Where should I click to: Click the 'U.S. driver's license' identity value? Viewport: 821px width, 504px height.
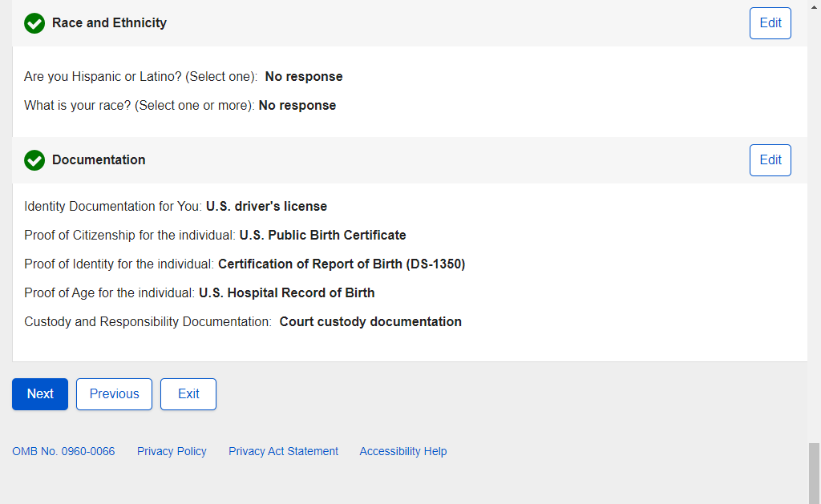pyautogui.click(x=266, y=207)
